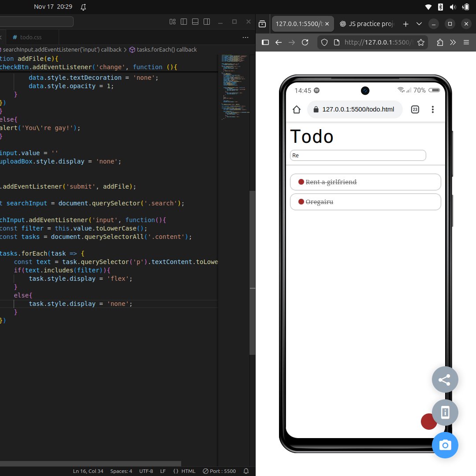Image resolution: width=476 pixels, height=476 pixels.
Task: Click the tracking protection shield in the address bar
Action: (324, 42)
